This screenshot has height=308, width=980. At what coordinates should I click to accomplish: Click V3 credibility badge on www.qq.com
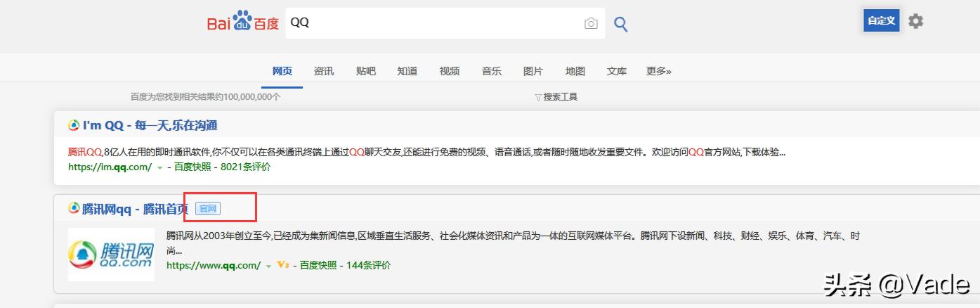tap(283, 265)
